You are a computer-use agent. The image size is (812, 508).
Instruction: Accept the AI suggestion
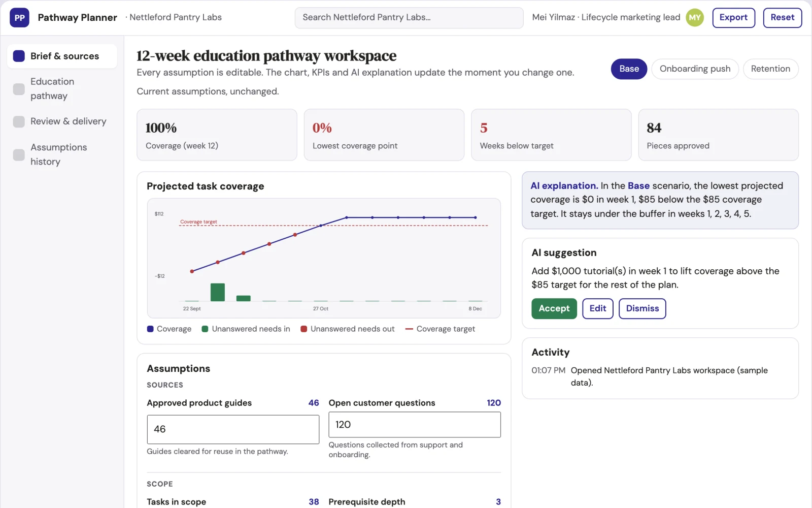[x=554, y=308]
